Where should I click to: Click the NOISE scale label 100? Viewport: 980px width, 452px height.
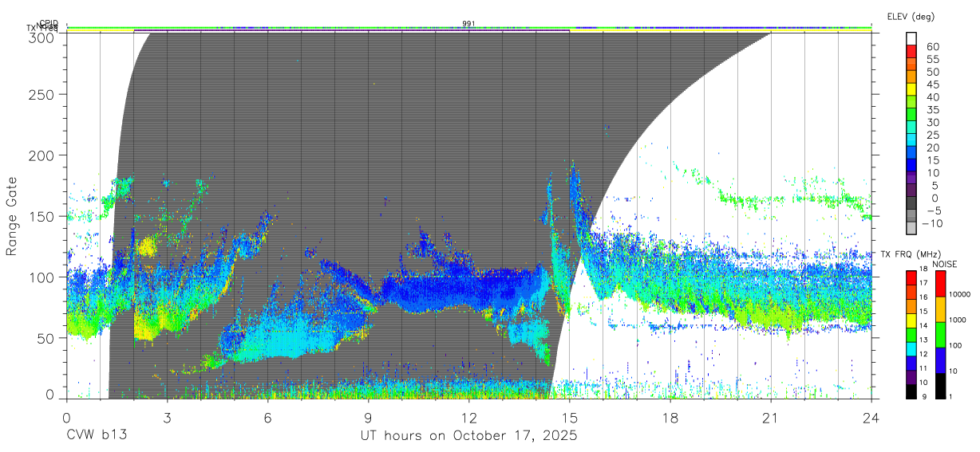(955, 345)
